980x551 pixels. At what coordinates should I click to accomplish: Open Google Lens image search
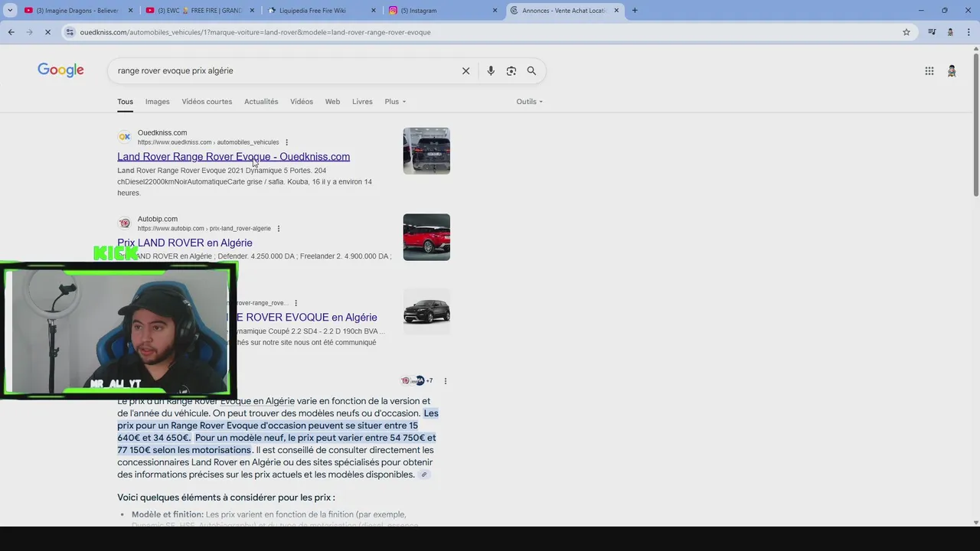click(x=511, y=70)
